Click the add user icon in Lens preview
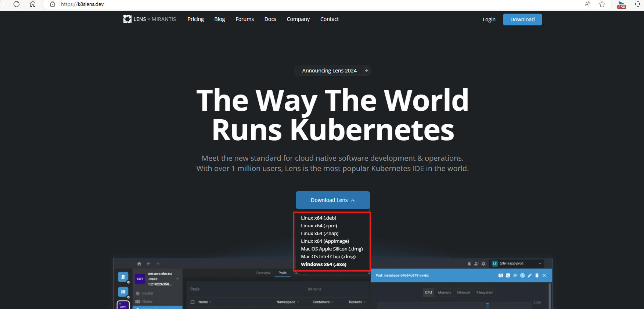The width and height of the screenshot is (644, 309). (x=476, y=264)
